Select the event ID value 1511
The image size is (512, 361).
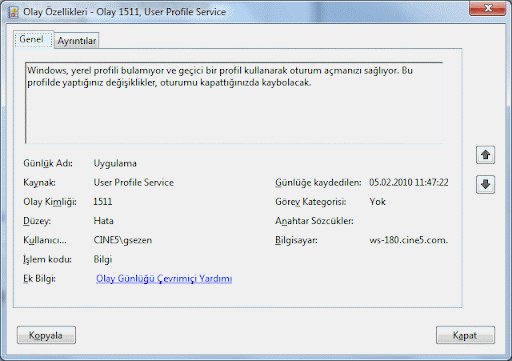(x=103, y=202)
